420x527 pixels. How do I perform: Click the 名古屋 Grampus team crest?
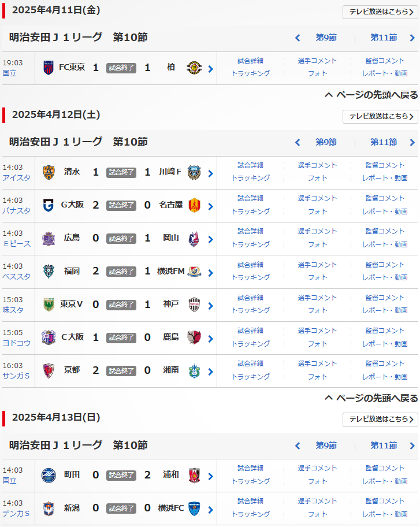pos(194,205)
